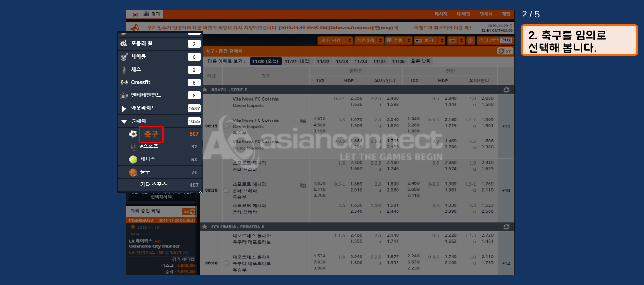The width and height of the screenshot is (644, 285).
Task: Click the 사이클 bicycle icon
Action: pyautogui.click(x=124, y=57)
